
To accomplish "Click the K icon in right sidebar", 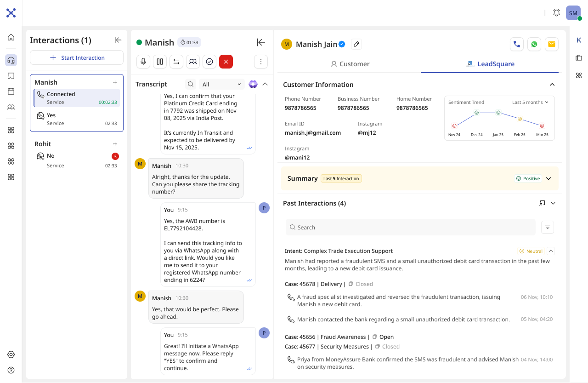I will (579, 40).
